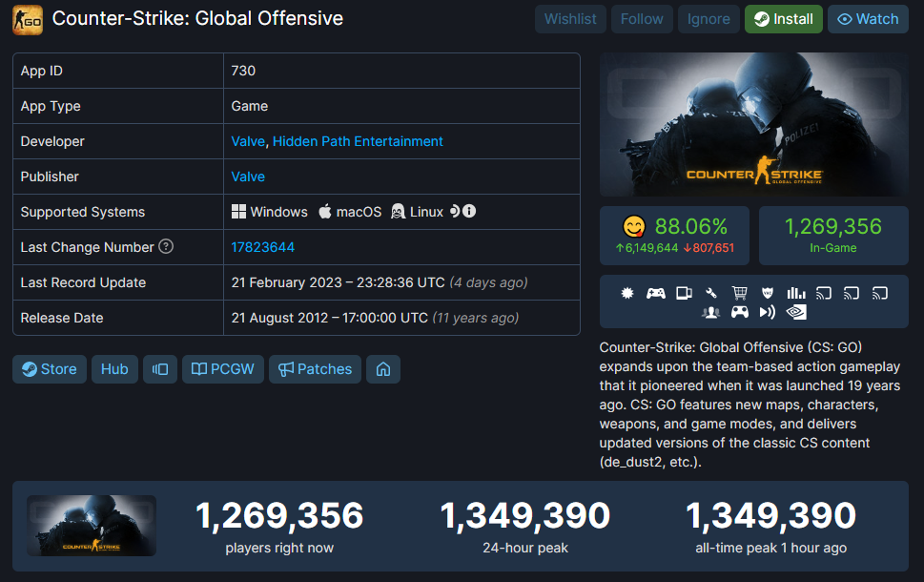The height and width of the screenshot is (582, 924).
Task: Watch this app for changes
Action: tap(868, 19)
